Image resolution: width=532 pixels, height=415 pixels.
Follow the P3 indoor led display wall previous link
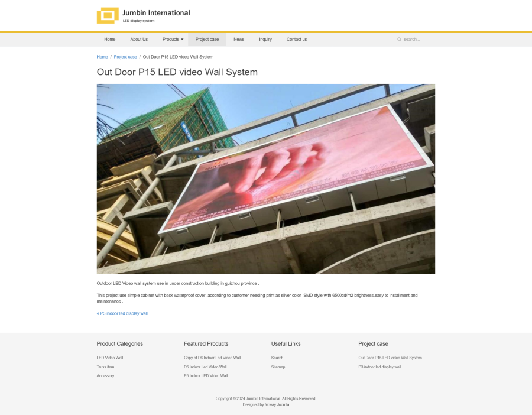[122, 313]
